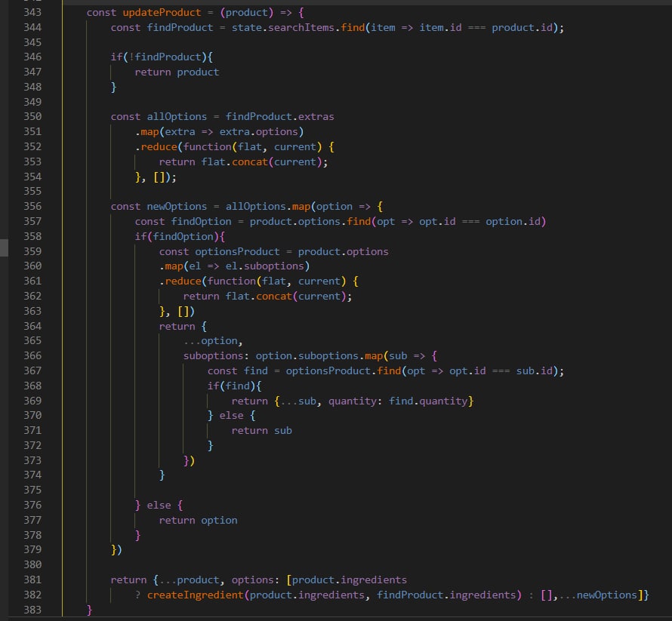Viewport: 672px width, 621px height.
Task: Click line number 379 in the gutter
Action: point(32,550)
